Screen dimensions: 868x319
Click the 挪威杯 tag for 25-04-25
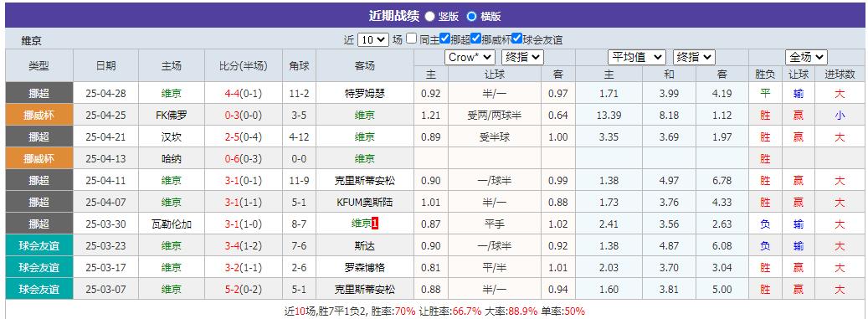[x=39, y=116]
